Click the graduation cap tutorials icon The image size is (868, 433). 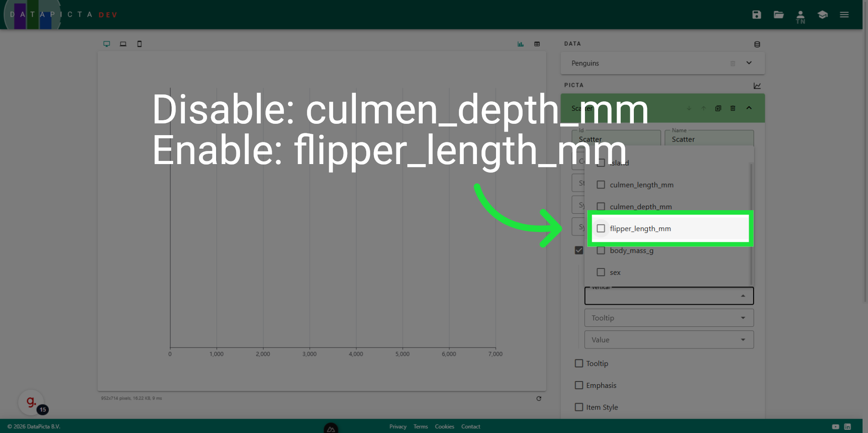tap(822, 15)
